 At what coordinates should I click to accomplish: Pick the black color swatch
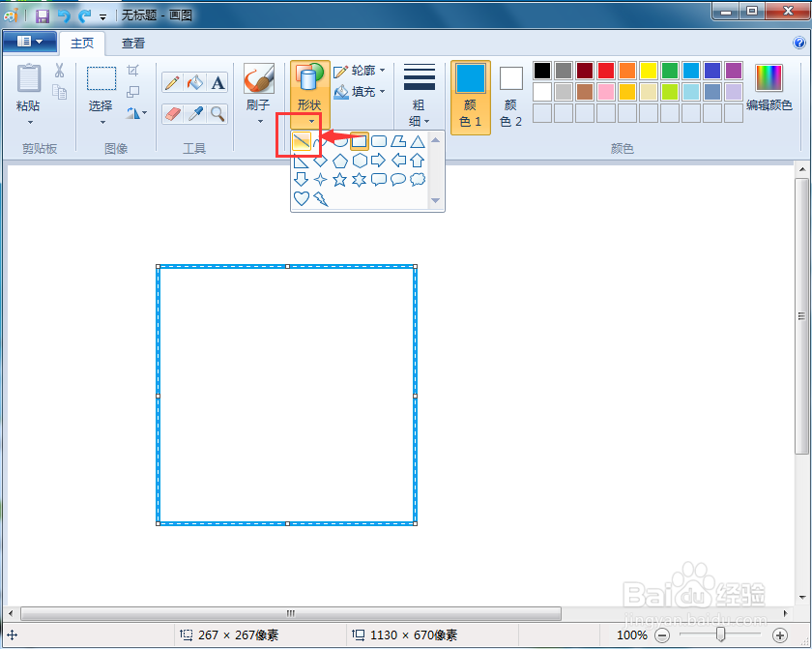click(542, 71)
